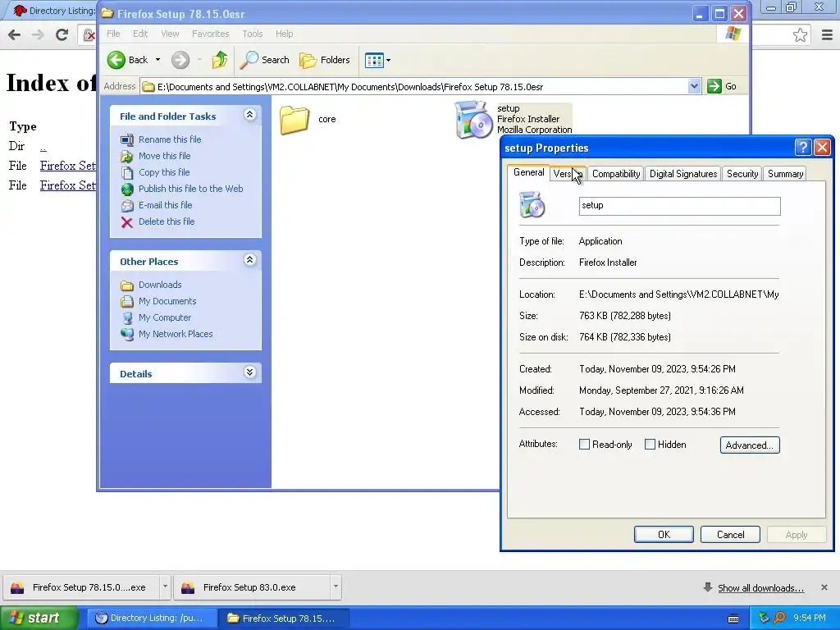The height and width of the screenshot is (630, 840).
Task: Click the setup filename text field
Action: (x=679, y=206)
